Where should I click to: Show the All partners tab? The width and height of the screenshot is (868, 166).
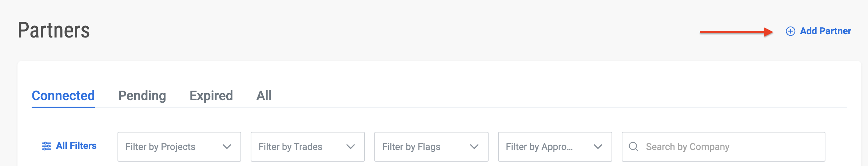coord(264,96)
